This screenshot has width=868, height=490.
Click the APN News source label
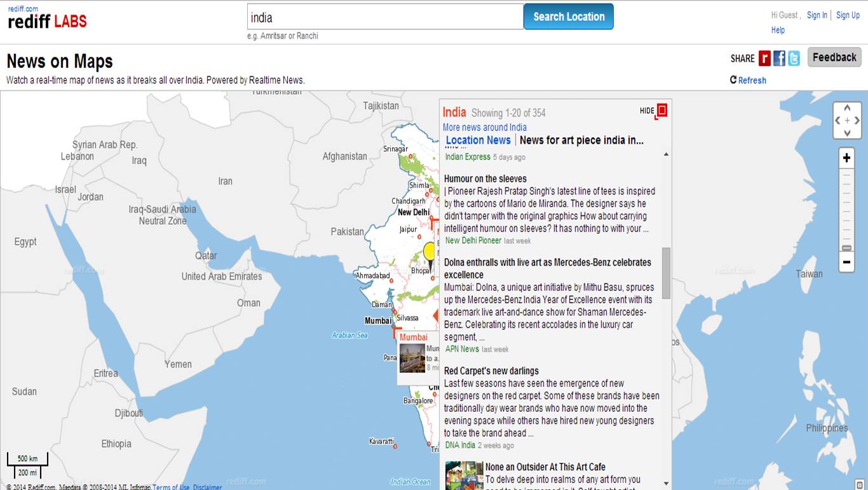pyautogui.click(x=462, y=349)
